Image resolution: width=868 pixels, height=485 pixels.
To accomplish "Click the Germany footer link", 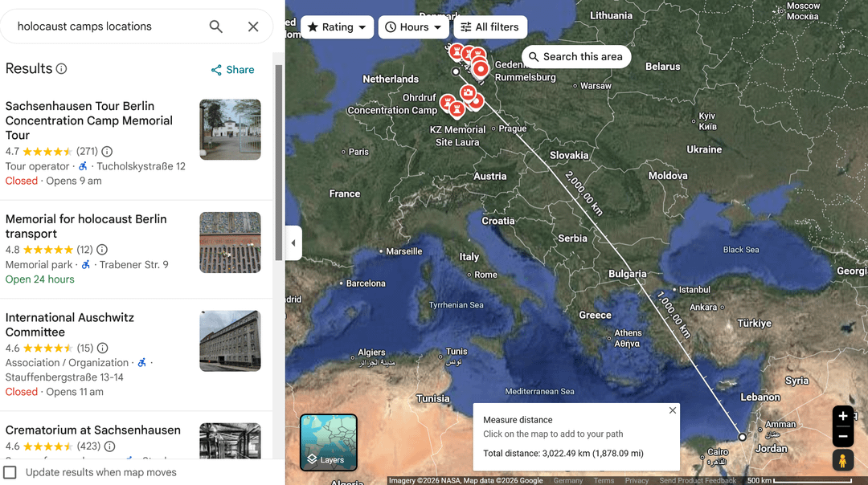I will (568, 480).
